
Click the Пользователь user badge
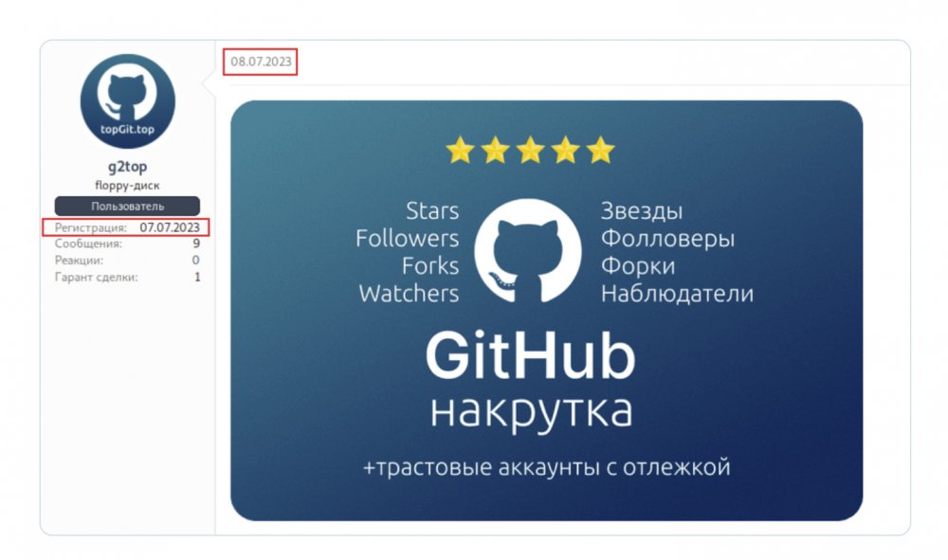click(x=127, y=206)
